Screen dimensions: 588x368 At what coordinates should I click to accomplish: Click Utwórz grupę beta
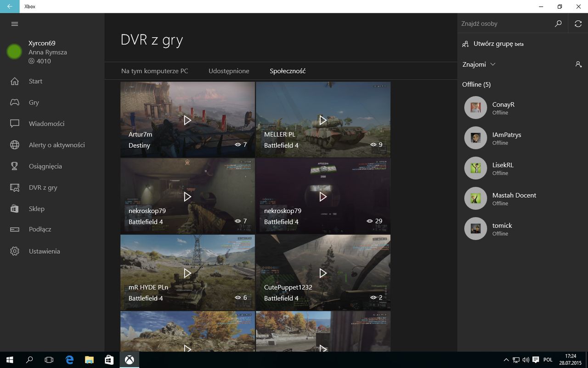493,44
